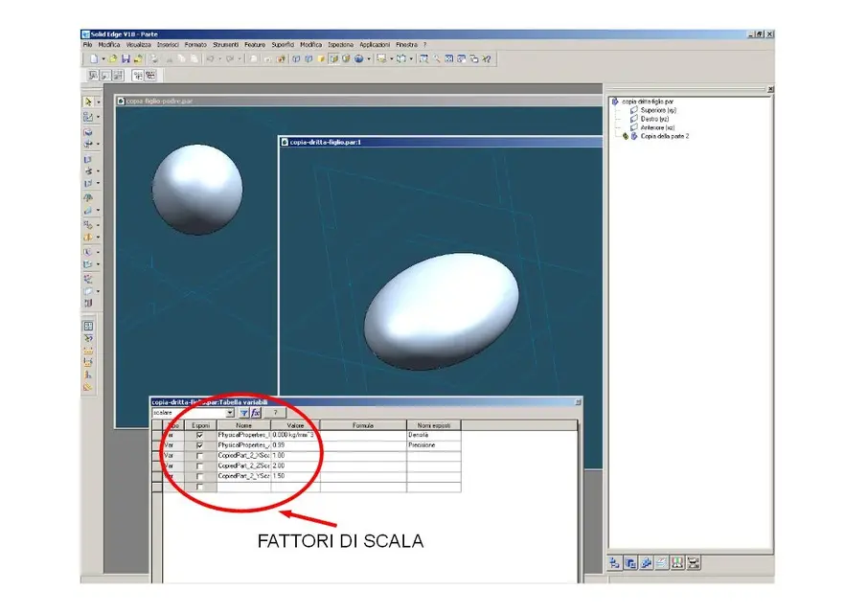Check Esponi for CopiedPart_2_XScale row

(200, 456)
